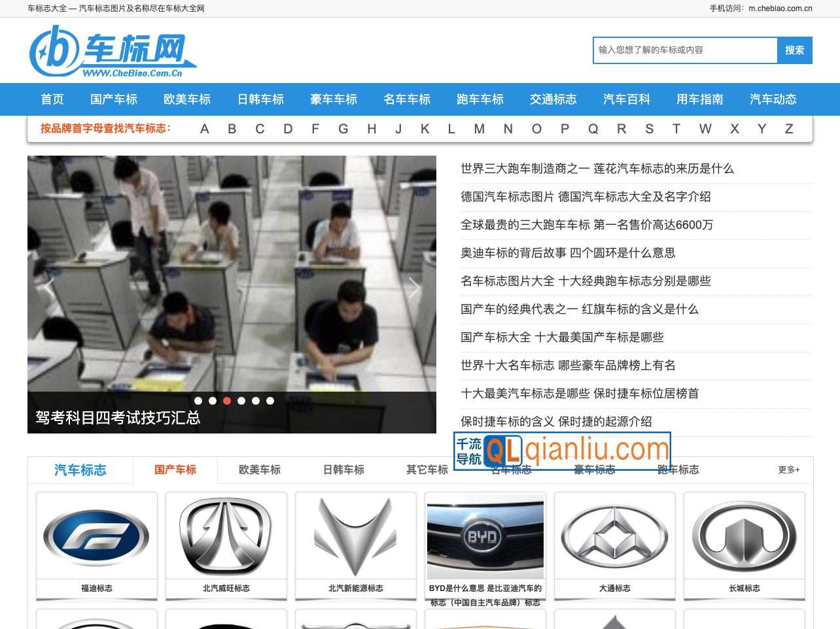Open the 大通 brand logo
Image resolution: width=840 pixels, height=629 pixels.
tap(614, 536)
